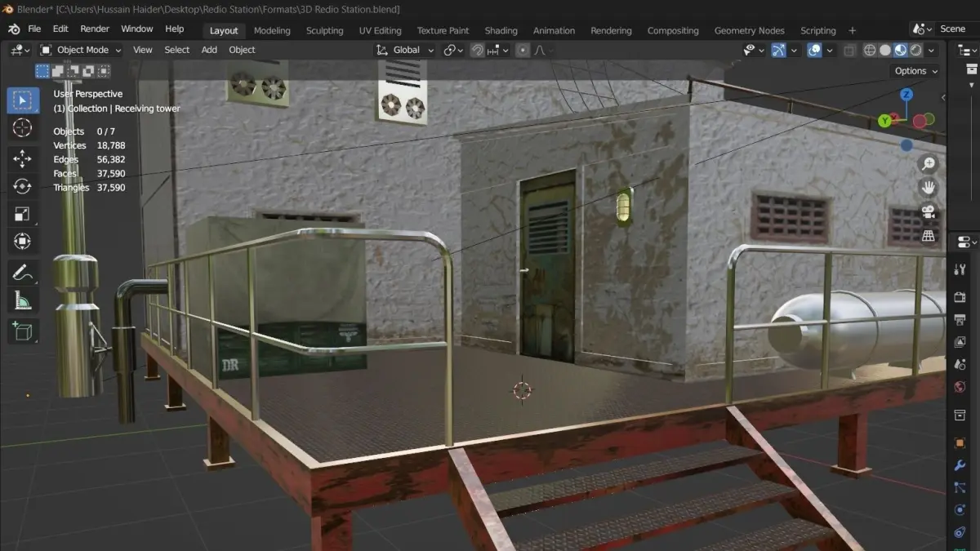Open the editor type dropdown
980x551 pixels.
[x=20, y=50]
